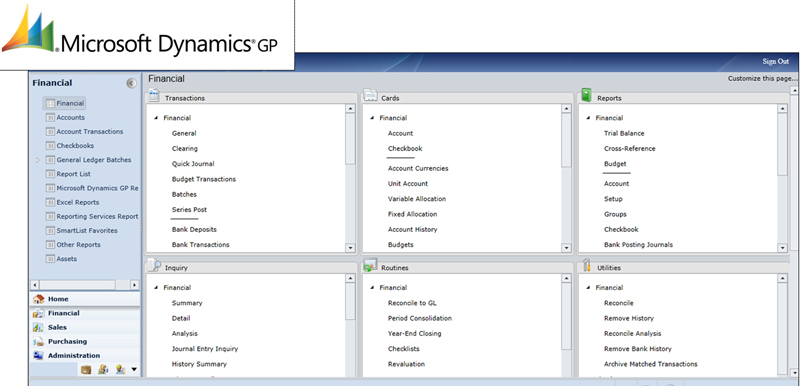Screen dimensions: 800x386
Task: Click the Home house icon
Action: [x=39, y=299]
